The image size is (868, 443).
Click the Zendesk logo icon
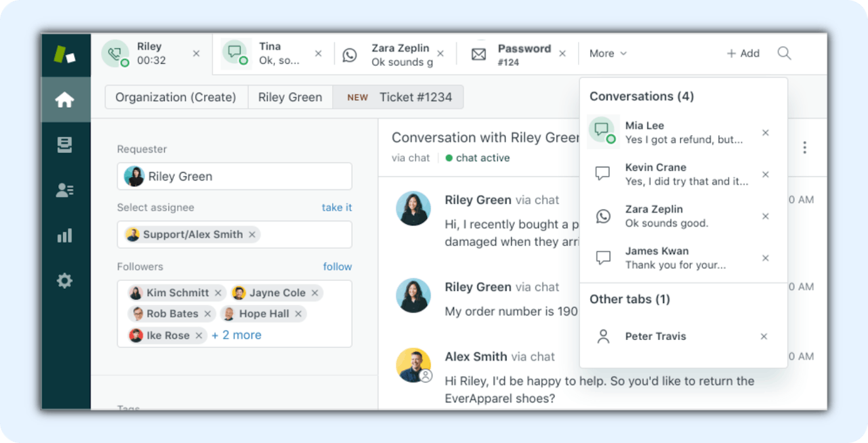tap(64, 55)
